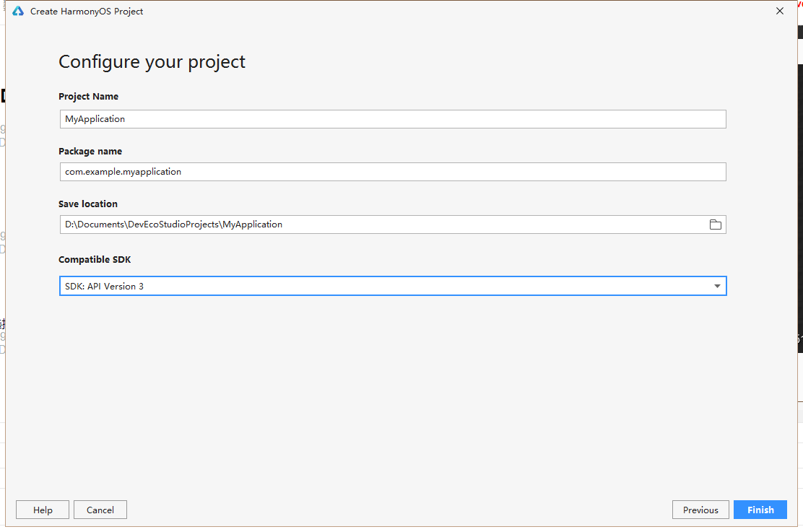The width and height of the screenshot is (803, 532).
Task: Click the Package name label
Action: 90,152
